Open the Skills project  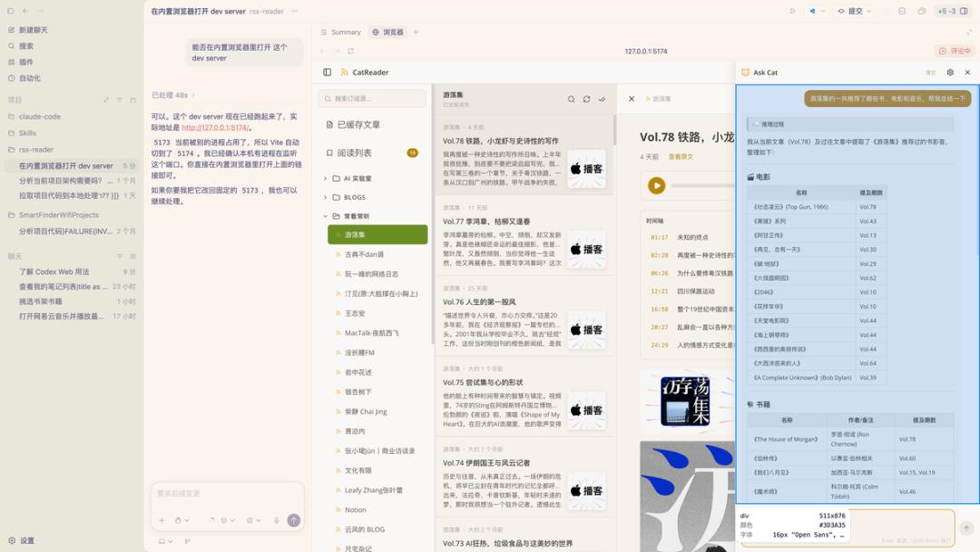pyautogui.click(x=27, y=133)
